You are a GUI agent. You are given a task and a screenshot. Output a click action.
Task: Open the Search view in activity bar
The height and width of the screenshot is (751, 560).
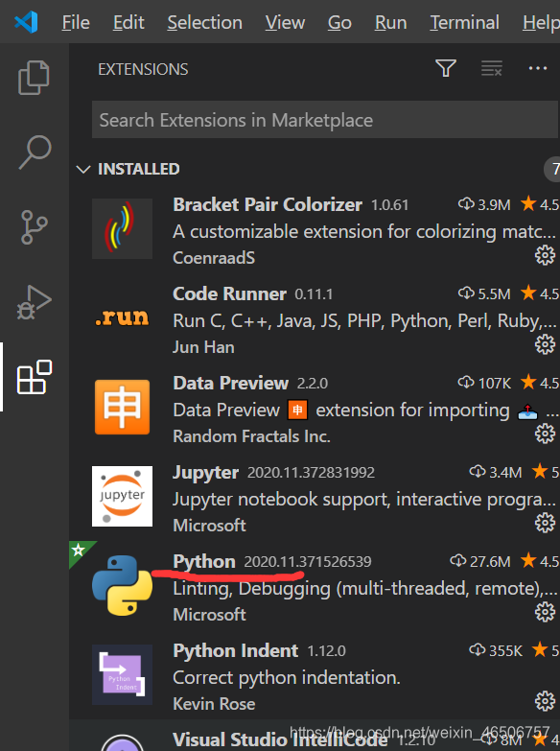35,153
